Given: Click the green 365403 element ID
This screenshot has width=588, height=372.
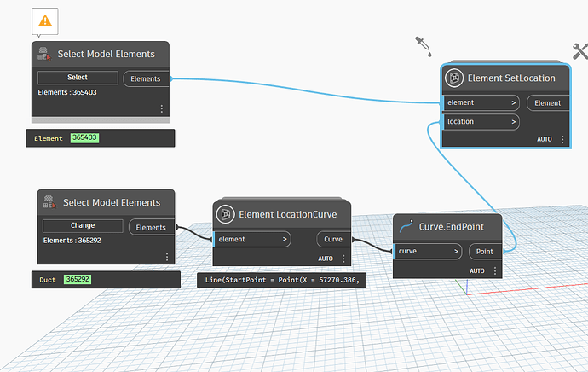Looking at the screenshot, I should [x=84, y=137].
